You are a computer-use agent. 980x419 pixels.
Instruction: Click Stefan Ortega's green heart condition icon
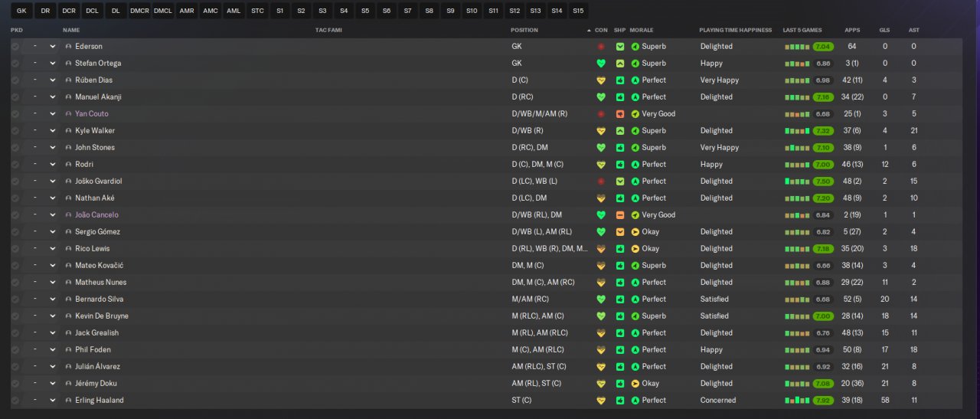601,64
